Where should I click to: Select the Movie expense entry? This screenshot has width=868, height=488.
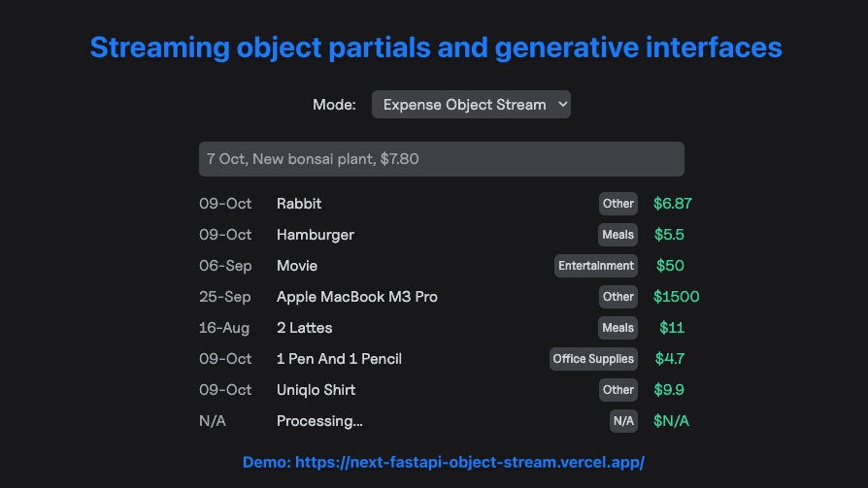[x=297, y=266]
